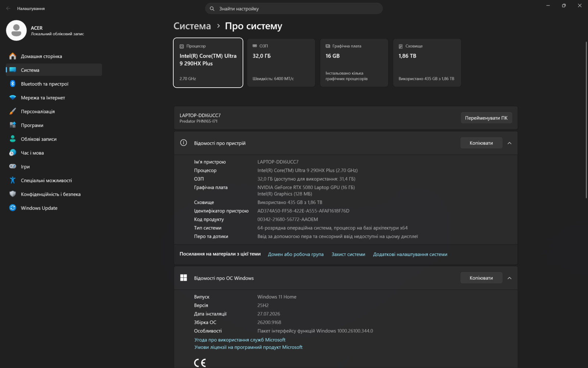
Task: Click the OS build value 26200.9168
Action: click(269, 322)
